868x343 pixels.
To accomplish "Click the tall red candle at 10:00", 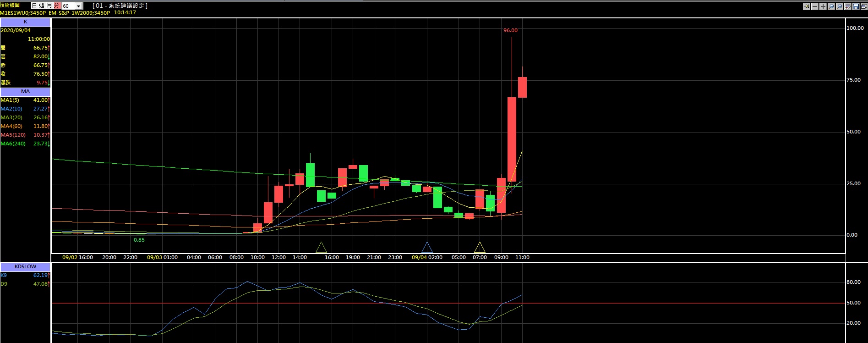I will pyautogui.click(x=512, y=139).
